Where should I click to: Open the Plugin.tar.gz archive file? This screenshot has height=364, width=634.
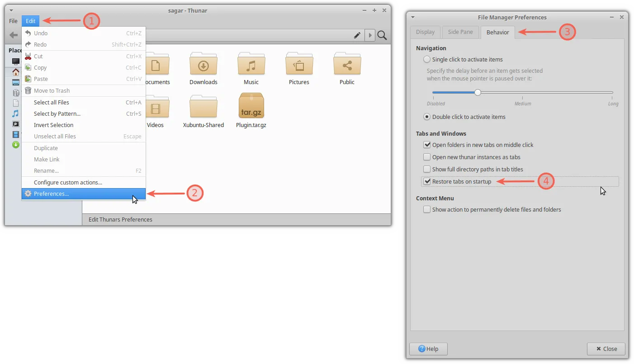(251, 106)
